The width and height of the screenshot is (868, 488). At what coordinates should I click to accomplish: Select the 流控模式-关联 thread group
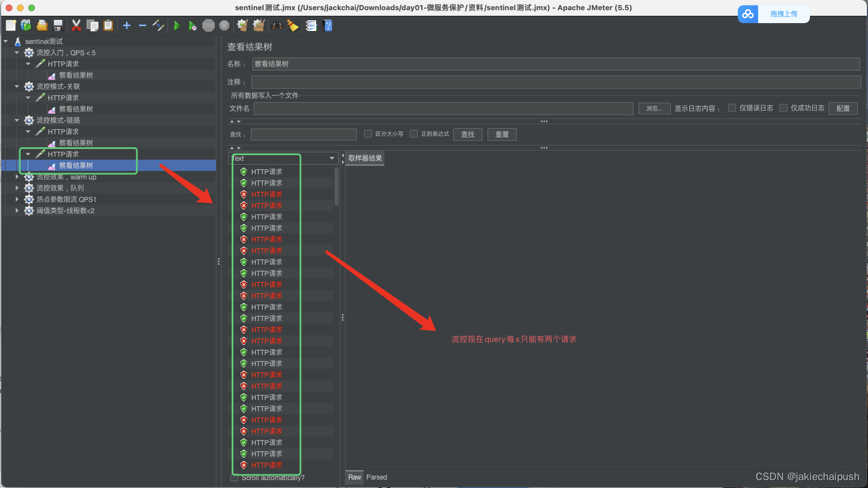58,86
